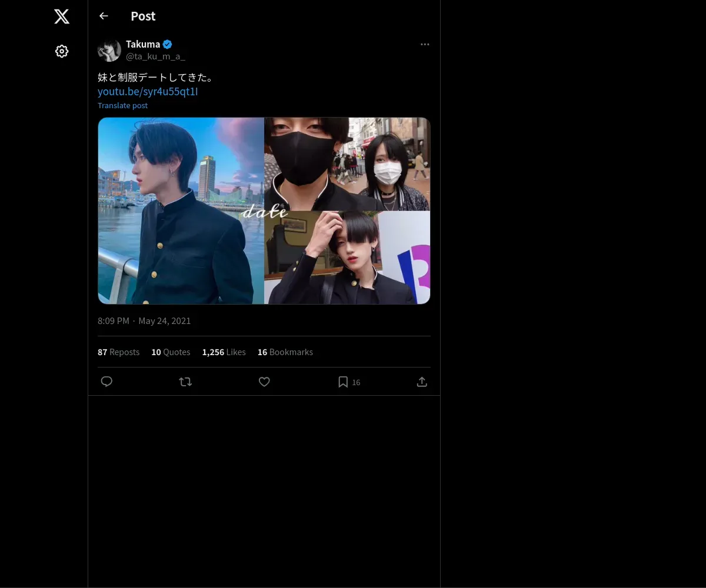
Task: Open the 1,256 Likes list
Action: (x=224, y=352)
